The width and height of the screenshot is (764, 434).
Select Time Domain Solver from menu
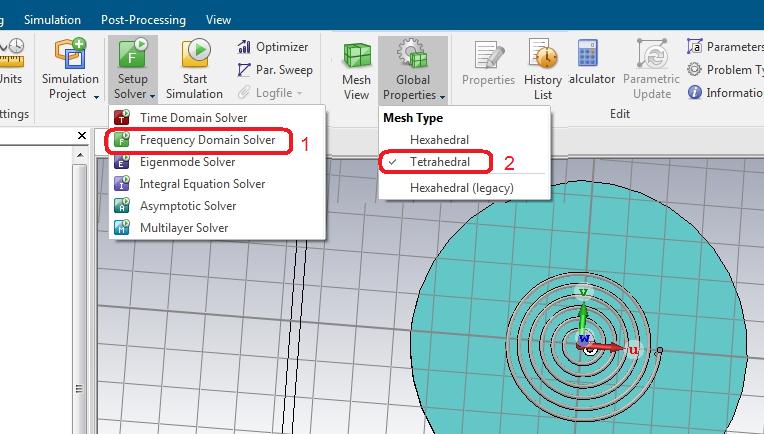tap(217, 117)
